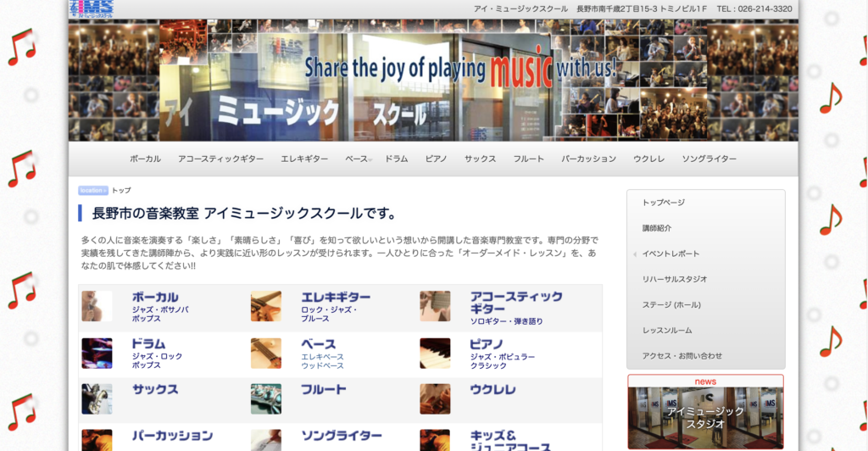Open ピアノ from the navigation bar
Screen dimensions: 868x451
(437, 159)
